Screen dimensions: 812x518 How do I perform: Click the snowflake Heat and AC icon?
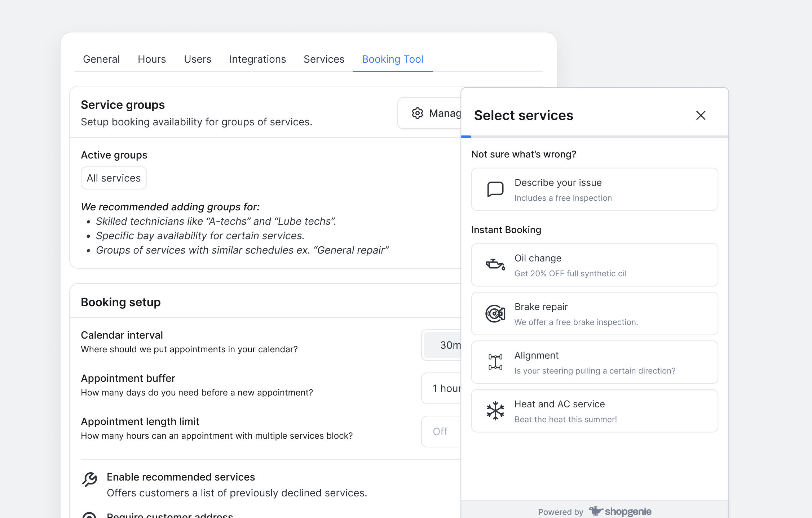495,411
